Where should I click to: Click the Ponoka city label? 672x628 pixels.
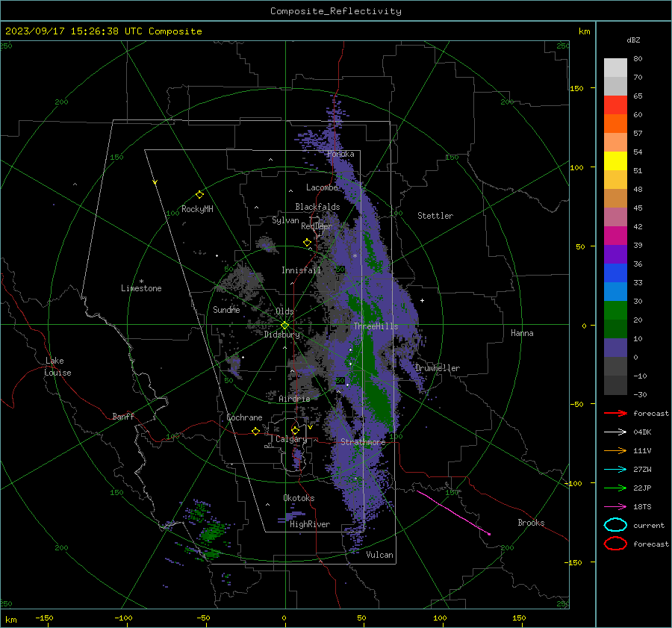(340, 154)
